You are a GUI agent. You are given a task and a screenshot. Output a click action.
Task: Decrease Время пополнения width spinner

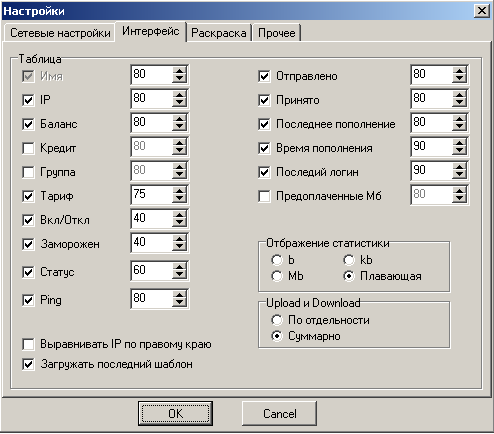459,151
